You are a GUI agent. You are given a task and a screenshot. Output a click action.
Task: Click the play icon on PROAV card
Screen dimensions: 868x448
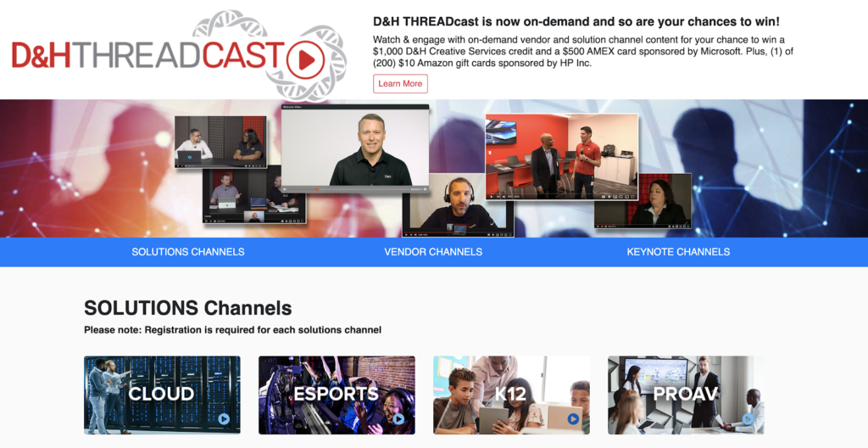click(748, 419)
